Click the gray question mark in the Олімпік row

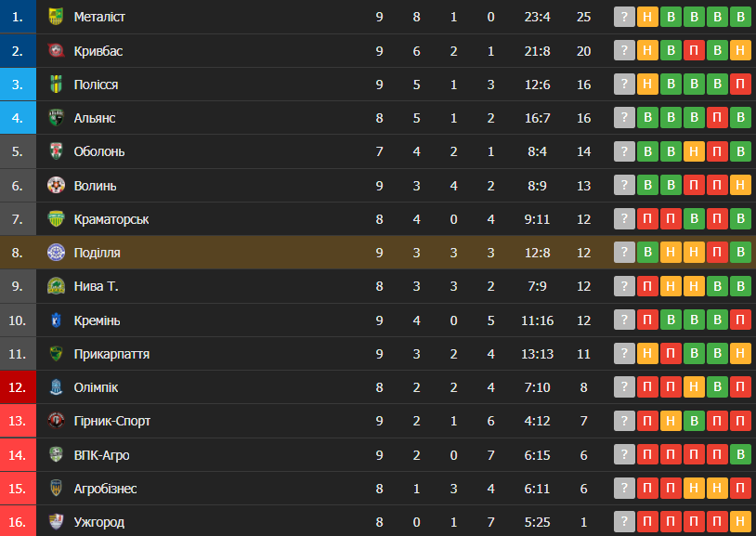pyautogui.click(x=624, y=387)
